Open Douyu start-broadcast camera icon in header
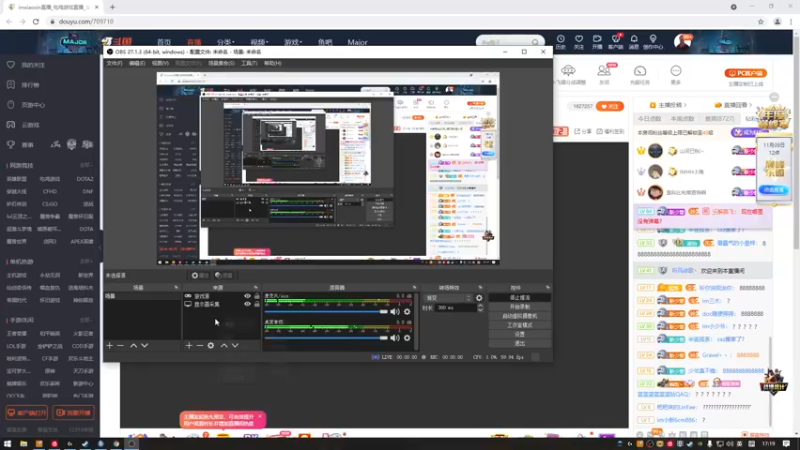 597,42
